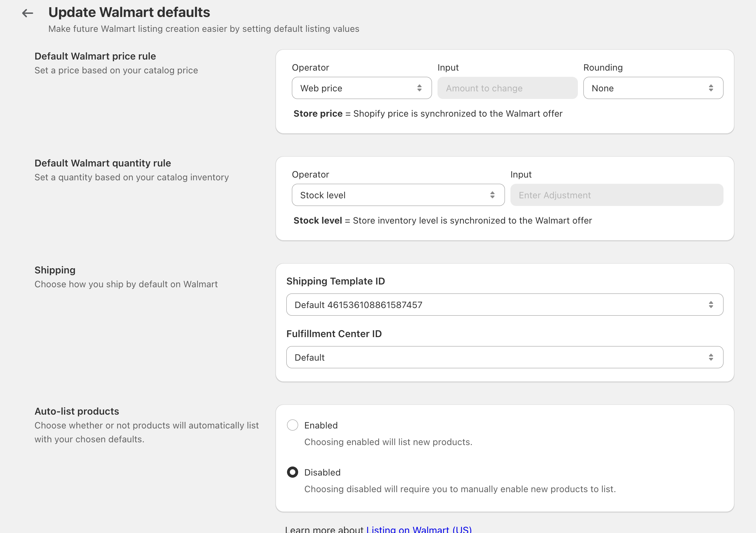Open the Shipping Template ID dropdown

click(x=505, y=305)
